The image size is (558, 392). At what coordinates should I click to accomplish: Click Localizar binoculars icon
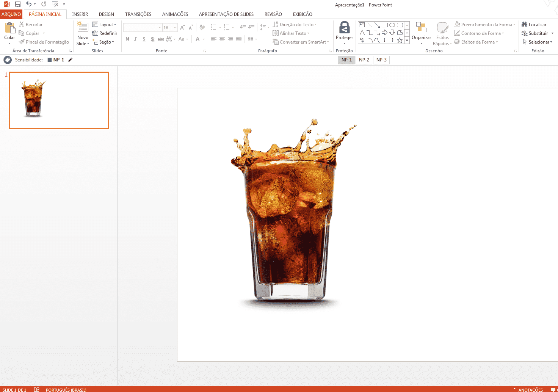point(525,24)
